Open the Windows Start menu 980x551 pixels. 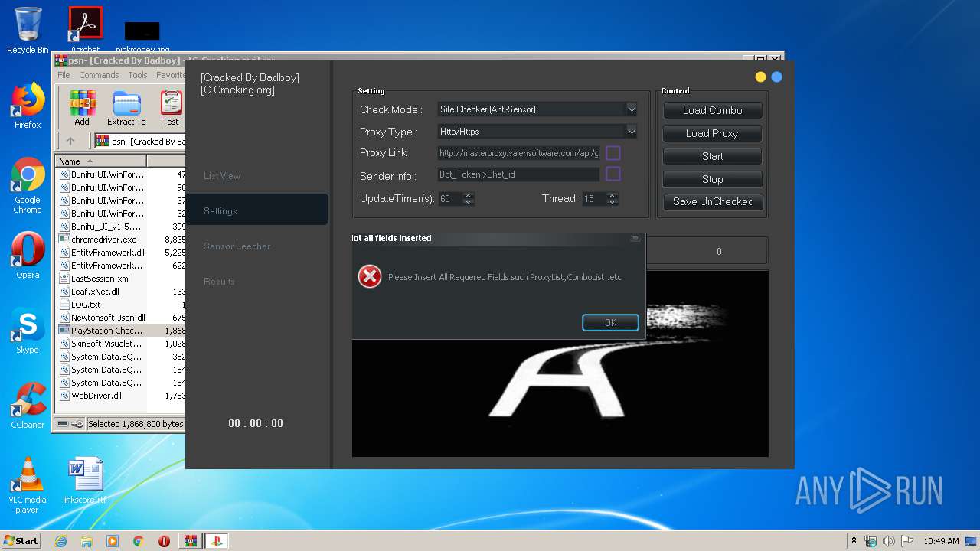point(21,541)
